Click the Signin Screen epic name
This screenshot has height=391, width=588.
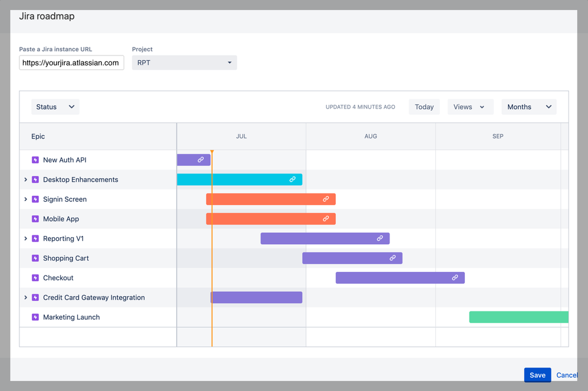point(65,199)
